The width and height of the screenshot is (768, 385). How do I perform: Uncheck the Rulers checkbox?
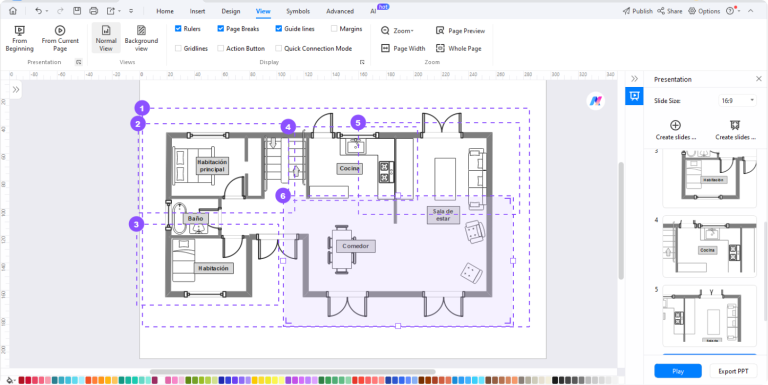(x=178, y=29)
